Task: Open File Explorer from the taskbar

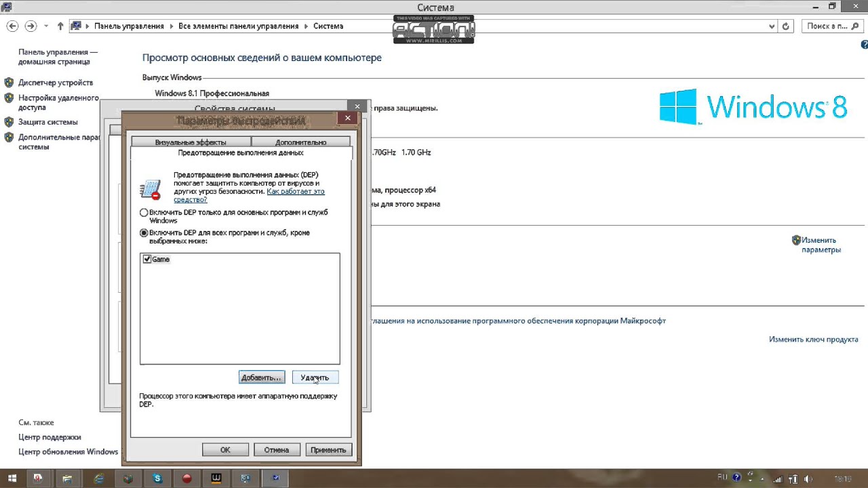Action: [67, 478]
